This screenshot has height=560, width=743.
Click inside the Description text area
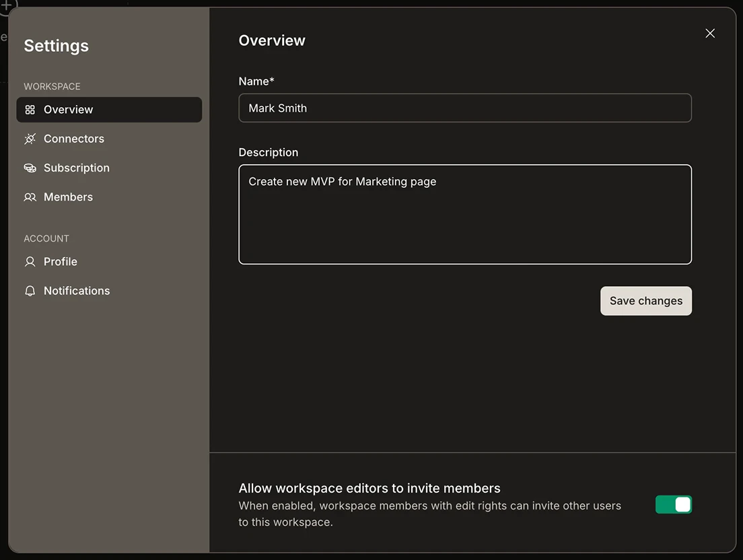[465, 214]
